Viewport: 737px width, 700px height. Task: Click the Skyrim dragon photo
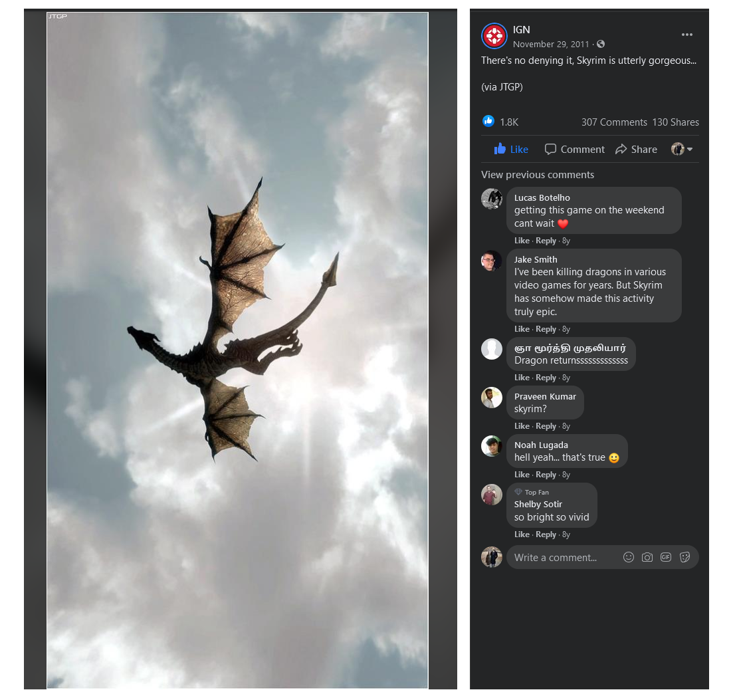click(237, 350)
